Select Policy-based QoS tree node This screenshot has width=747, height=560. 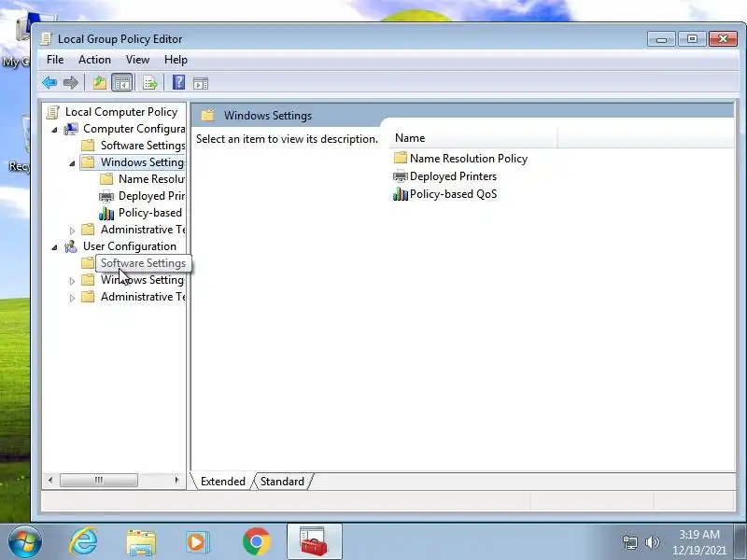(150, 213)
